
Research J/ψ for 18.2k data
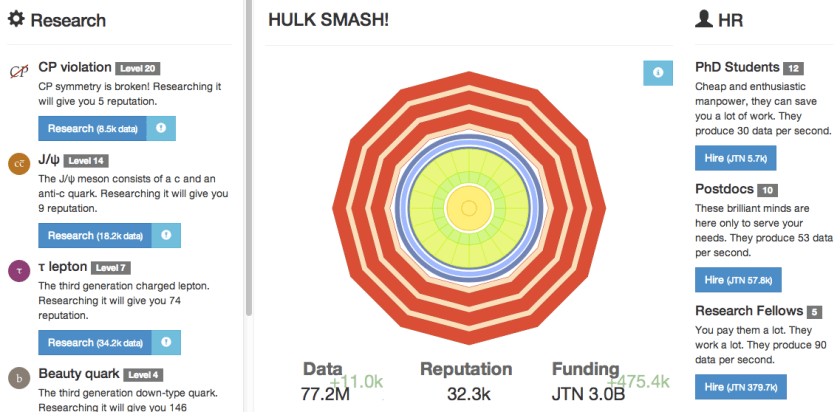pos(94,235)
